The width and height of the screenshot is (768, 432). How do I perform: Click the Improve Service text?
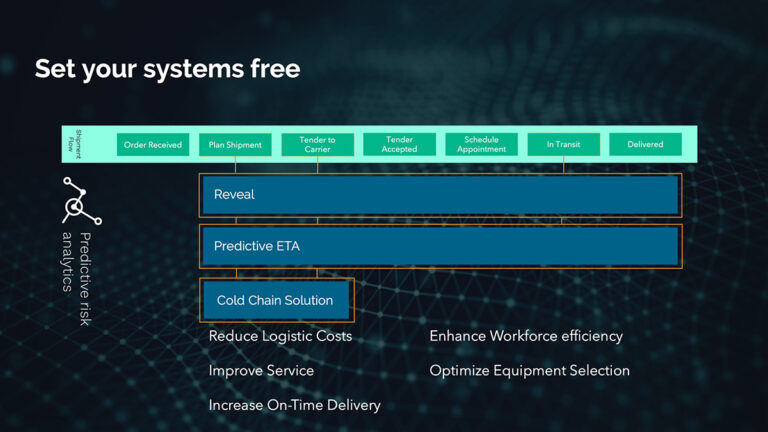[x=261, y=371]
